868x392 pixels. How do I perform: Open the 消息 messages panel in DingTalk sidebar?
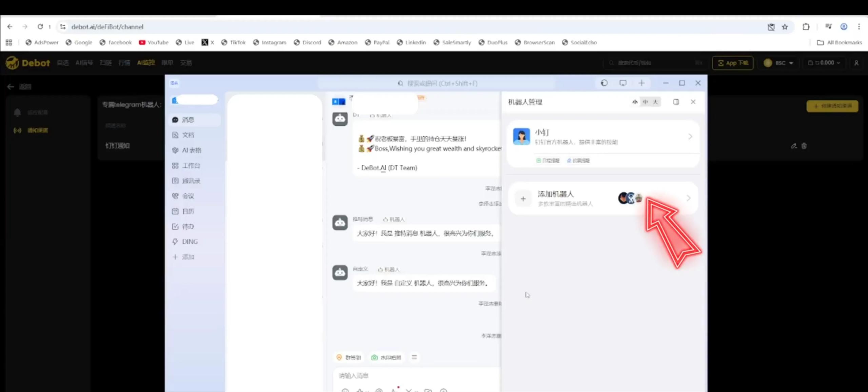coord(189,120)
